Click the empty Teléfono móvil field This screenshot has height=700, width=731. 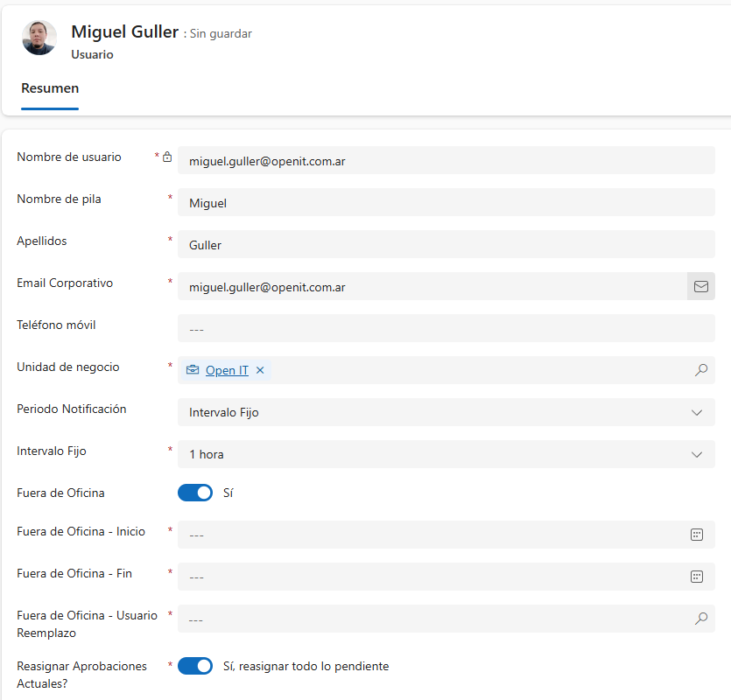pyautogui.click(x=446, y=329)
